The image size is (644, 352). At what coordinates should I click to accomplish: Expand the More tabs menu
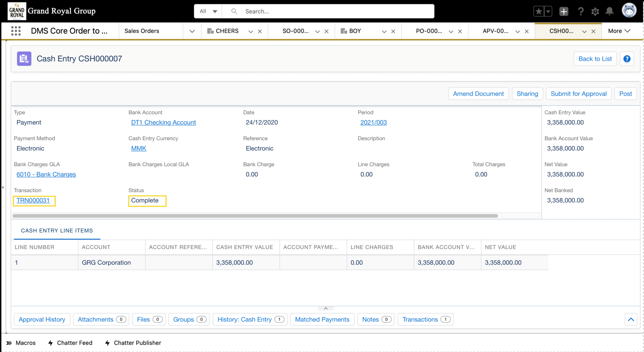coord(619,31)
